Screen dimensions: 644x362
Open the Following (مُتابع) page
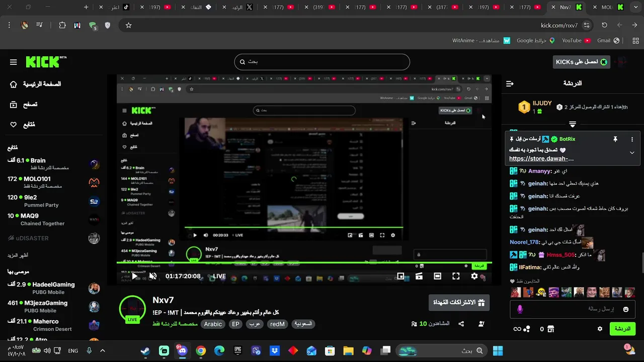pyautogui.click(x=23, y=125)
